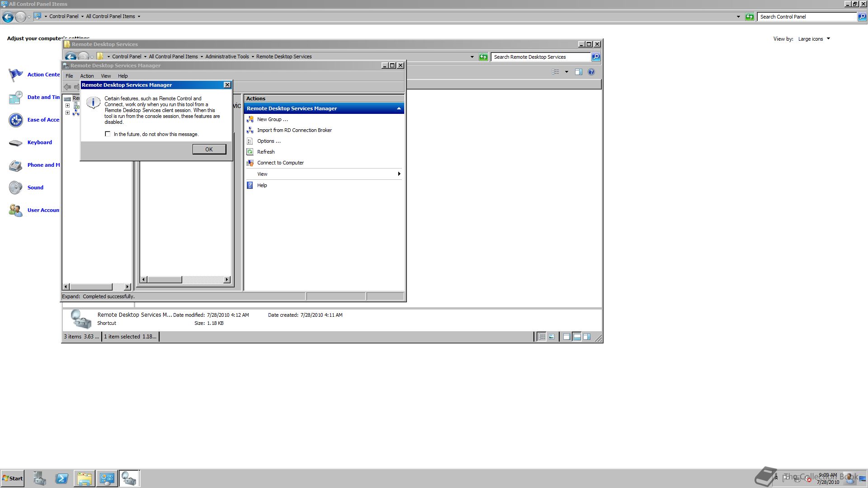This screenshot has width=868, height=488.
Task: Open address history dropdown in Control Panel window
Action: (x=738, y=17)
